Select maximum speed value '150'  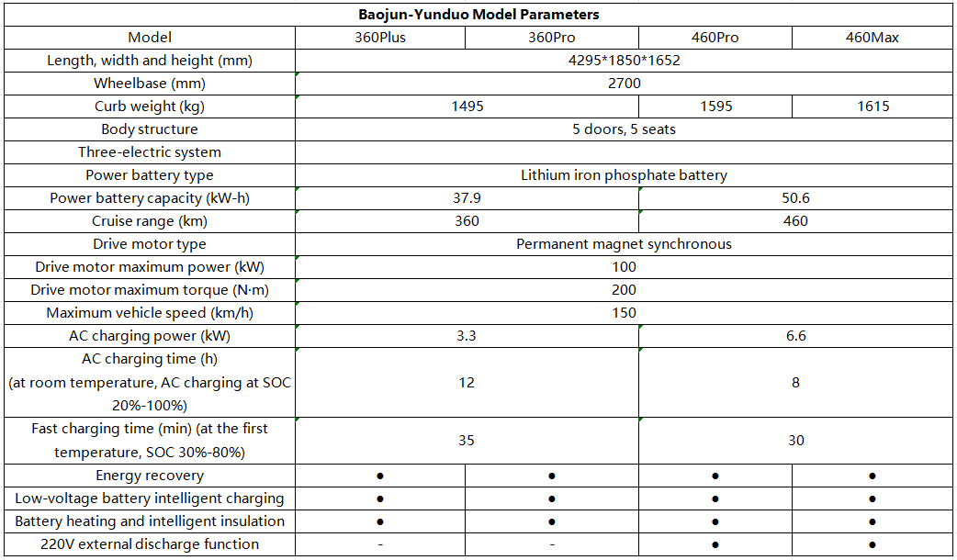pyautogui.click(x=624, y=313)
